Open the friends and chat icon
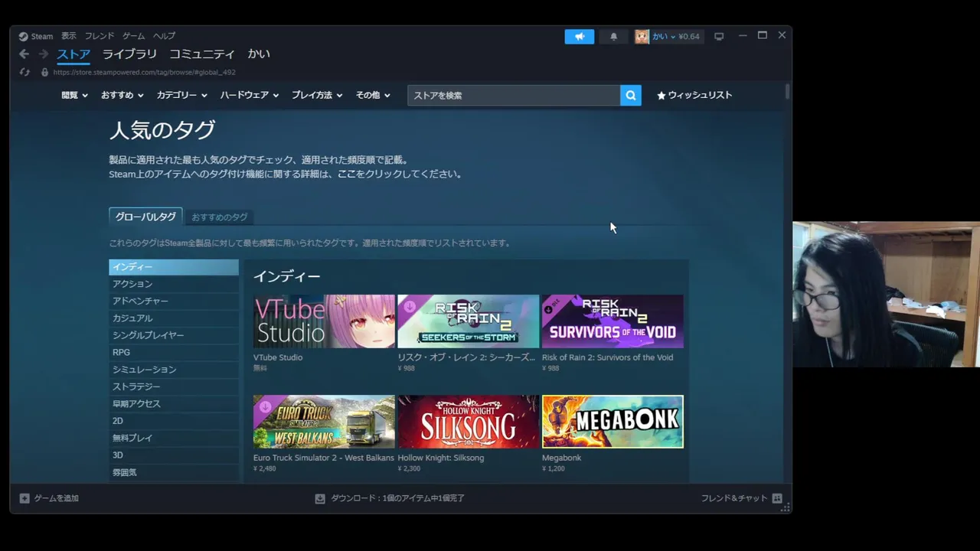Viewport: 980px width, 551px height. [x=777, y=498]
